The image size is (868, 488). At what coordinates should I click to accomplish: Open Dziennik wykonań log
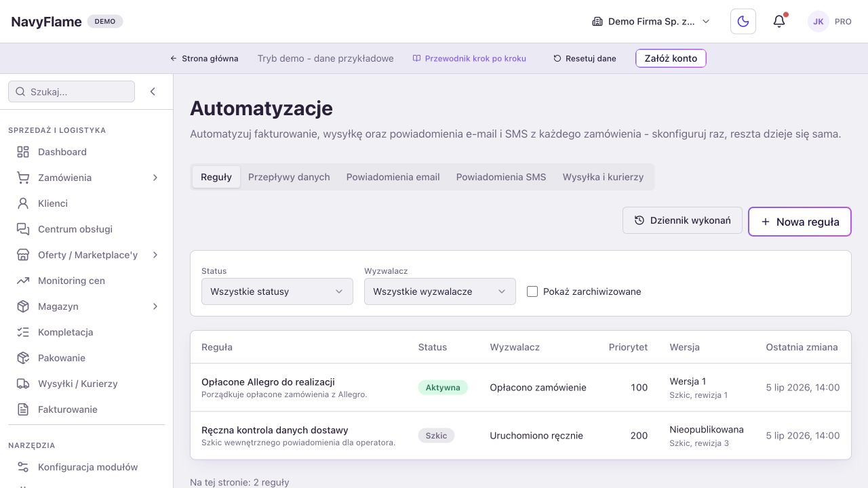pyautogui.click(x=682, y=220)
